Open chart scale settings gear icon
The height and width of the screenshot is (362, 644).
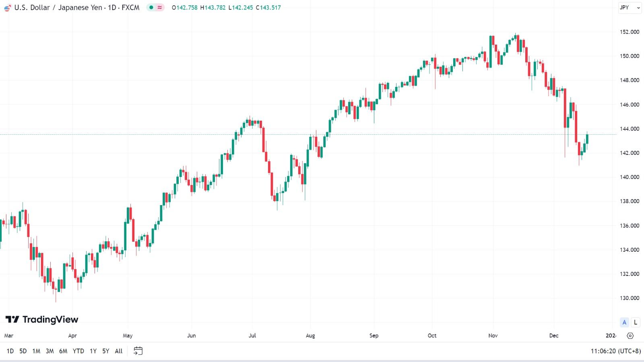630,335
